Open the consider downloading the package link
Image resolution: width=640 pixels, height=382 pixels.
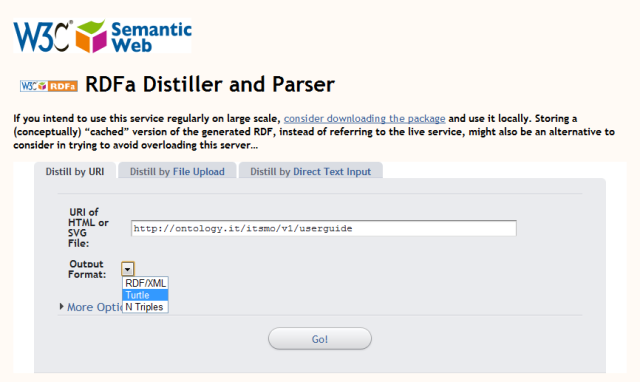[364, 118]
